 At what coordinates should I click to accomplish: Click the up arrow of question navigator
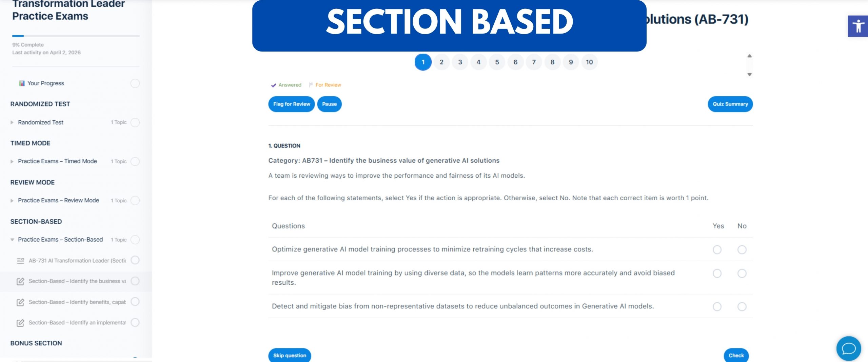tap(749, 56)
